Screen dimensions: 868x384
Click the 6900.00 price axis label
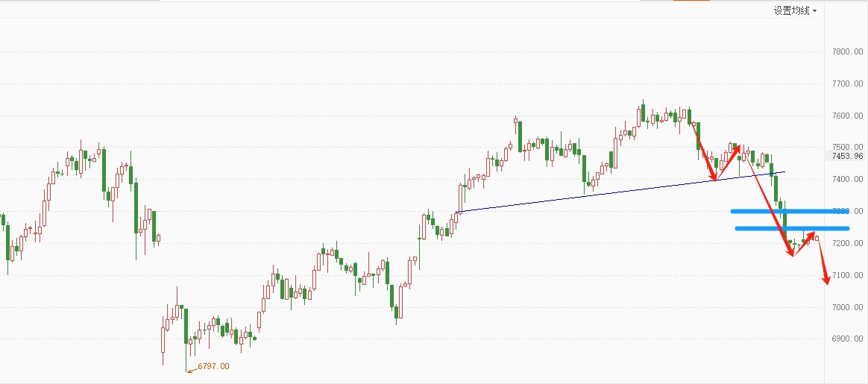point(848,339)
